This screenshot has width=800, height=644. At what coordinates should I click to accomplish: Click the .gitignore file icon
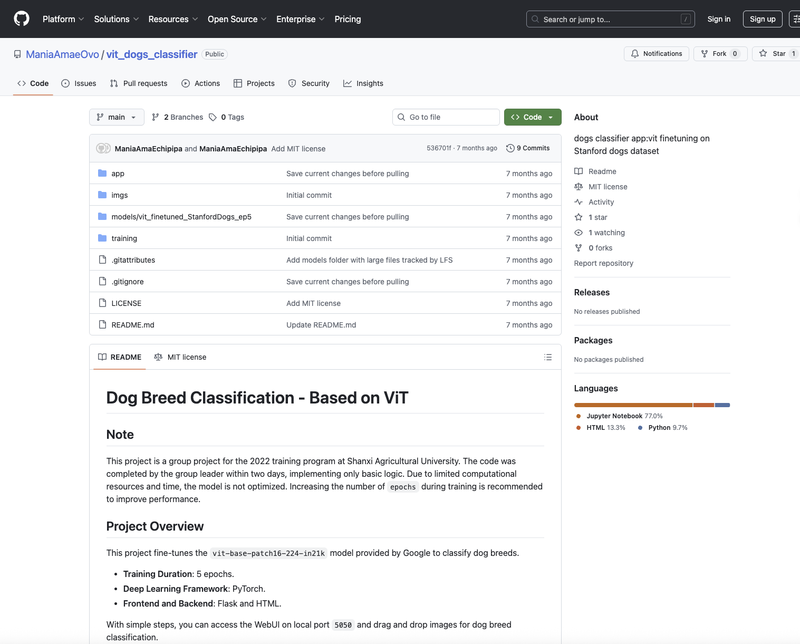pos(103,282)
